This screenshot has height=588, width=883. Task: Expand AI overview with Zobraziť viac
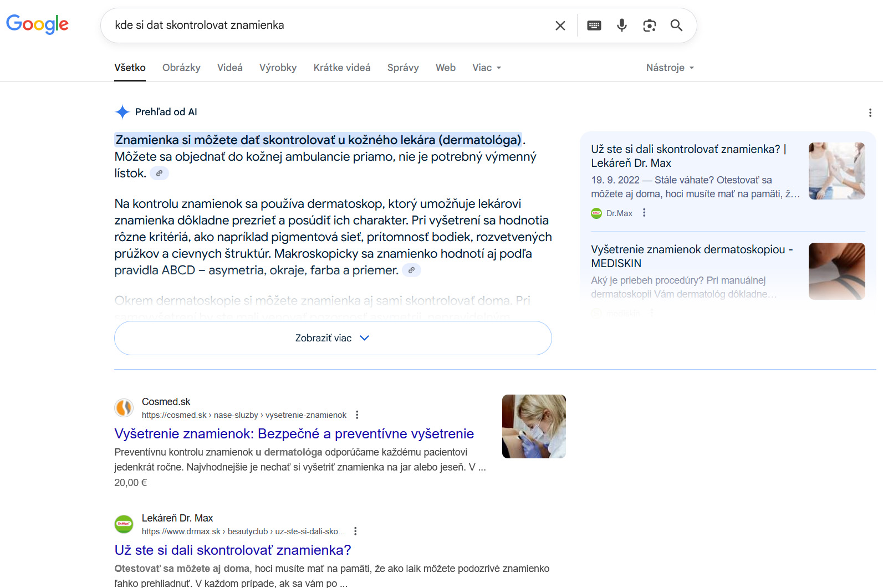tap(333, 338)
